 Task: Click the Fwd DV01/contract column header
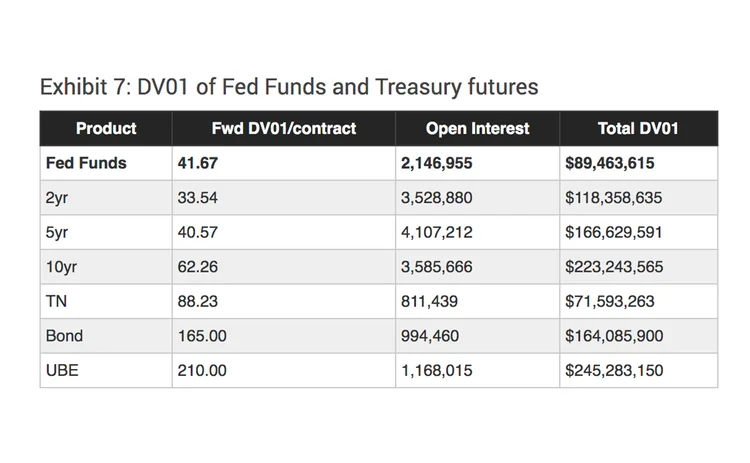283,128
